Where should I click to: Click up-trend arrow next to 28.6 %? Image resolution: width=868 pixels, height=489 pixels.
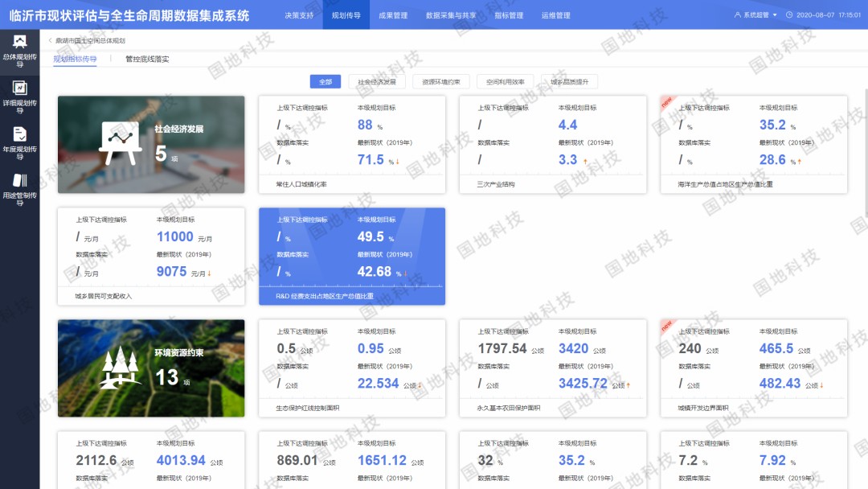tap(800, 162)
